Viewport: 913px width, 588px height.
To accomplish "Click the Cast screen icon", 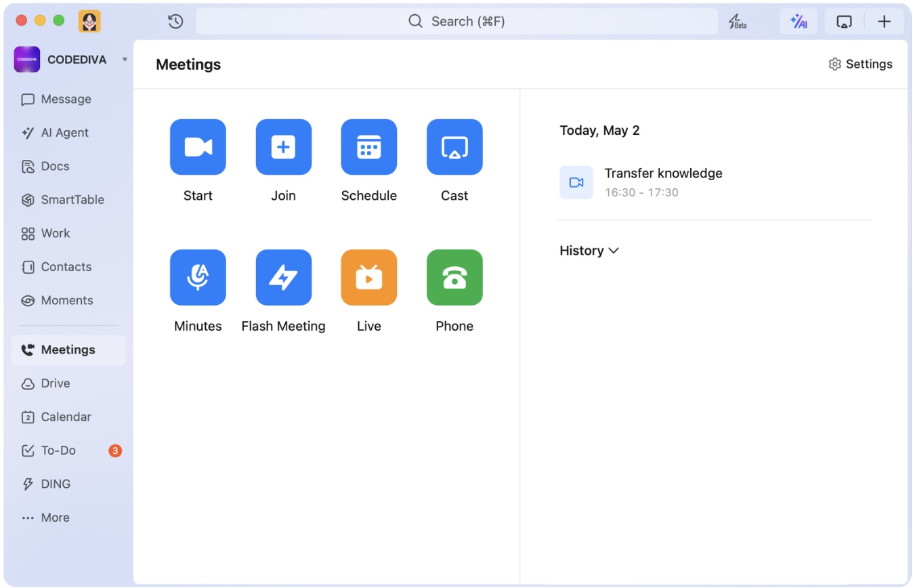I will [454, 147].
